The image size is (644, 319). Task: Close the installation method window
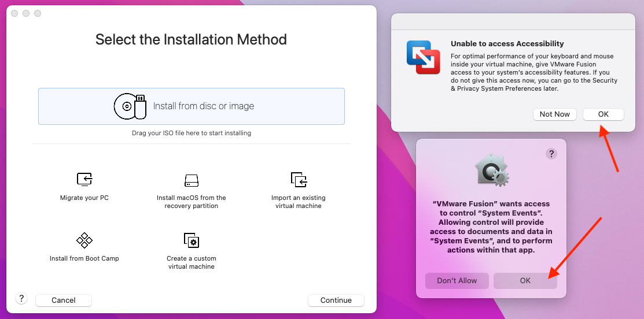(14, 13)
